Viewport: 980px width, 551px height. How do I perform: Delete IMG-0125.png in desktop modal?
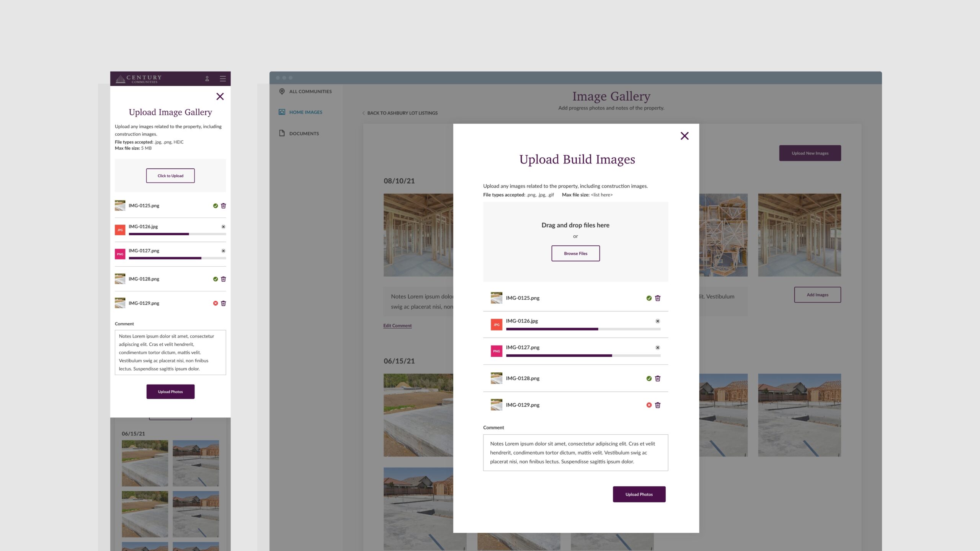(658, 298)
